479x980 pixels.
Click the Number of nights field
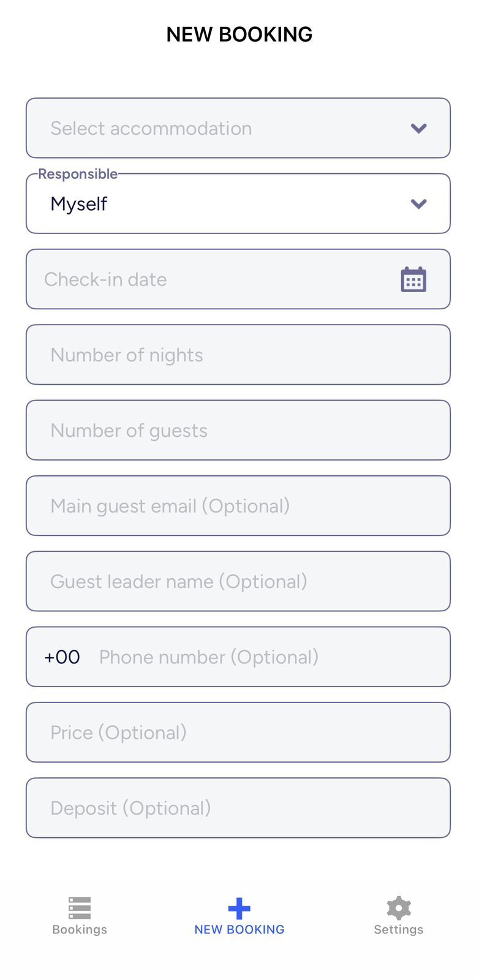pyautogui.click(x=238, y=355)
